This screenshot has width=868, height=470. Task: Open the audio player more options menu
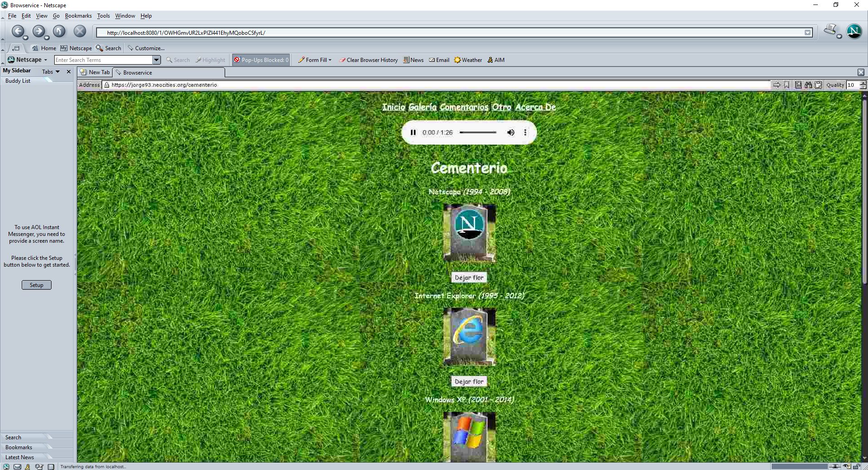point(525,132)
